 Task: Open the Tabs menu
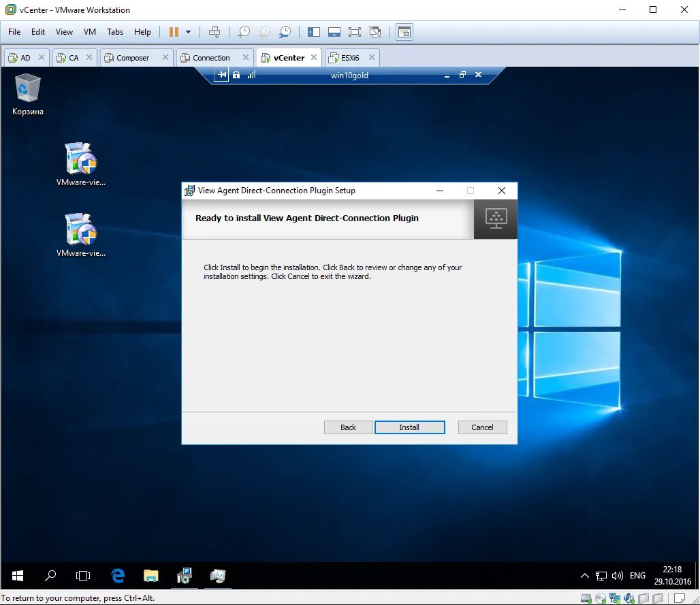tap(114, 31)
